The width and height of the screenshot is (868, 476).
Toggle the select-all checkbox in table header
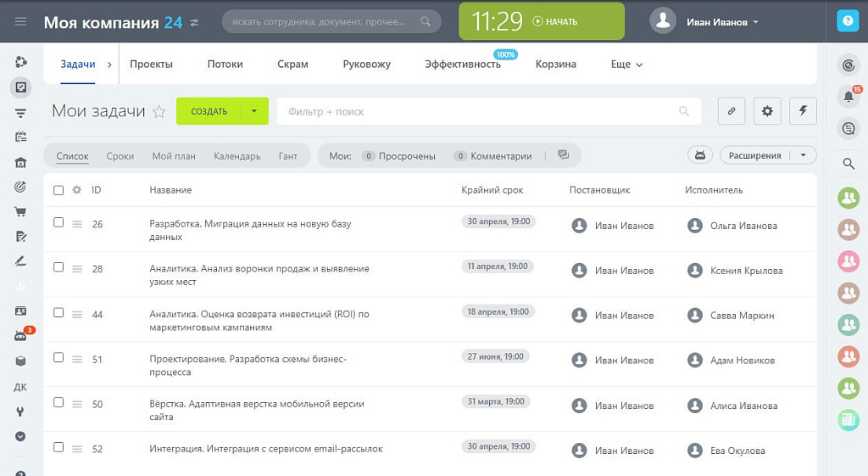(x=58, y=190)
